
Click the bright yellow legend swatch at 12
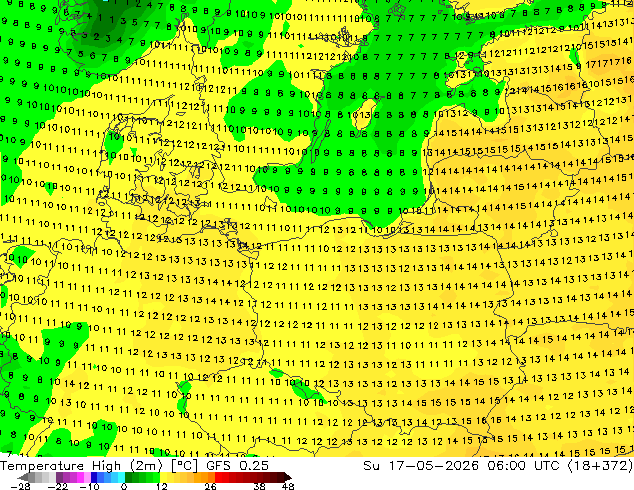pos(163,477)
